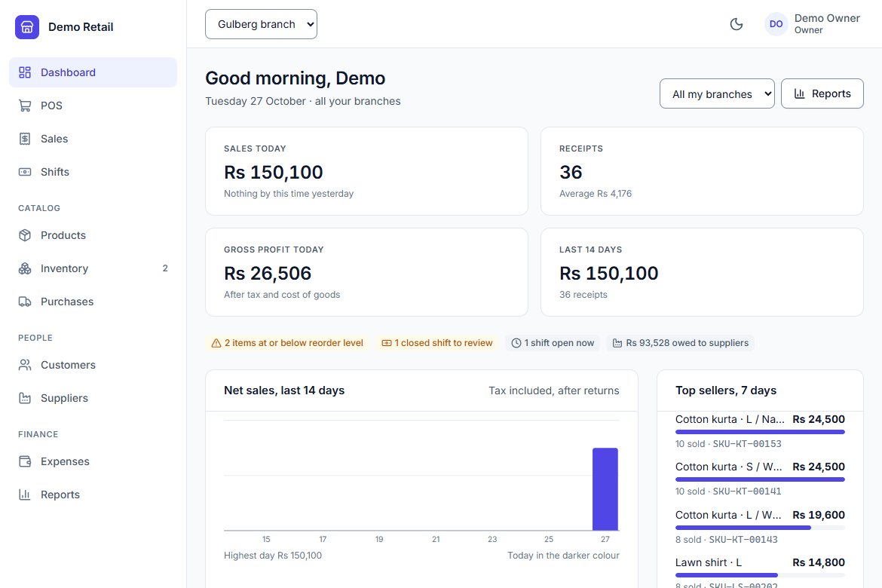The width and height of the screenshot is (882, 588).
Task: Click the Shifts cash icon
Action: click(x=25, y=172)
